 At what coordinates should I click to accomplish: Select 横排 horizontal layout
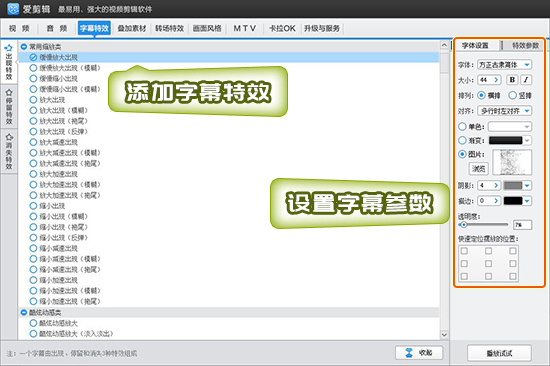click(x=481, y=95)
